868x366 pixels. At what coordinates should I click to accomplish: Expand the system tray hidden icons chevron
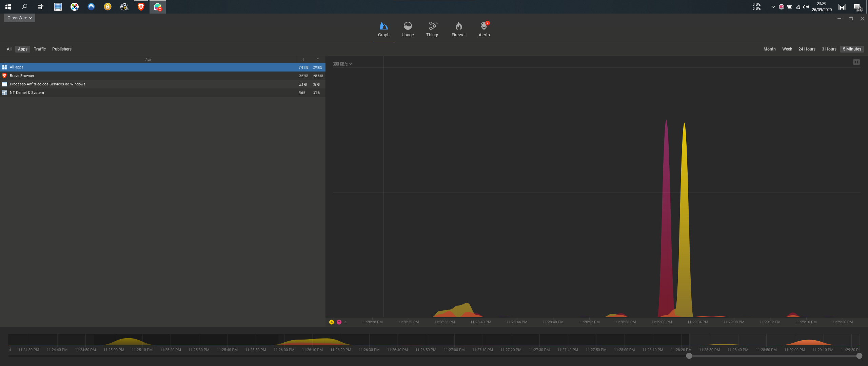tap(773, 7)
